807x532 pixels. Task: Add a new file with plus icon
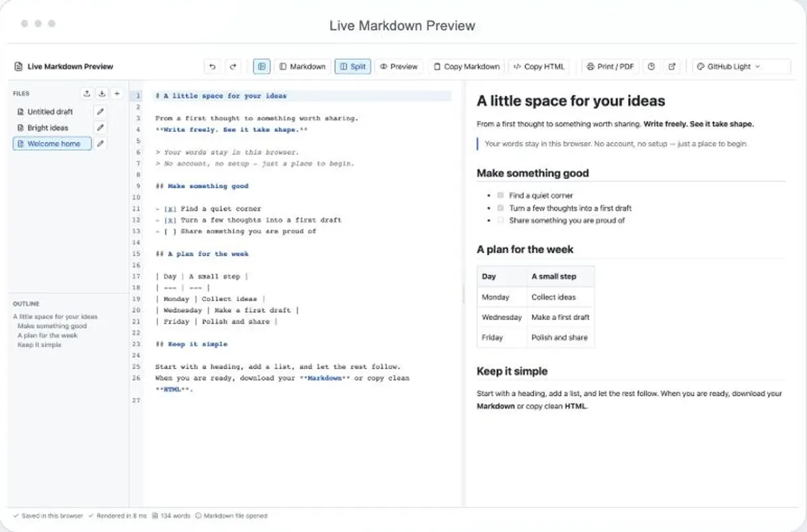pyautogui.click(x=116, y=93)
